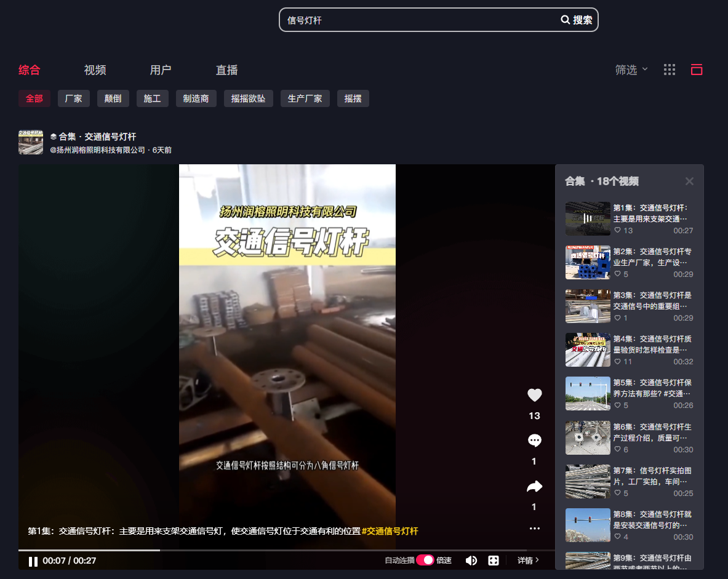728x579 pixels.
Task: Select the 全部 filter tag
Action: tap(34, 98)
